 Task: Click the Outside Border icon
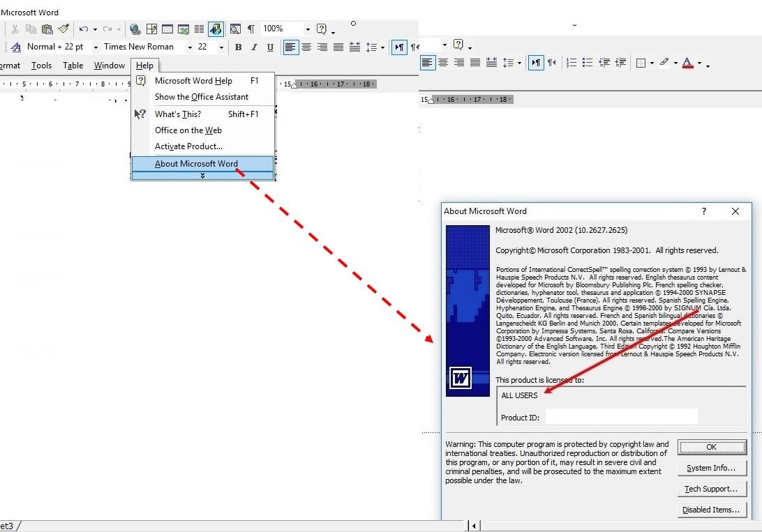641,63
